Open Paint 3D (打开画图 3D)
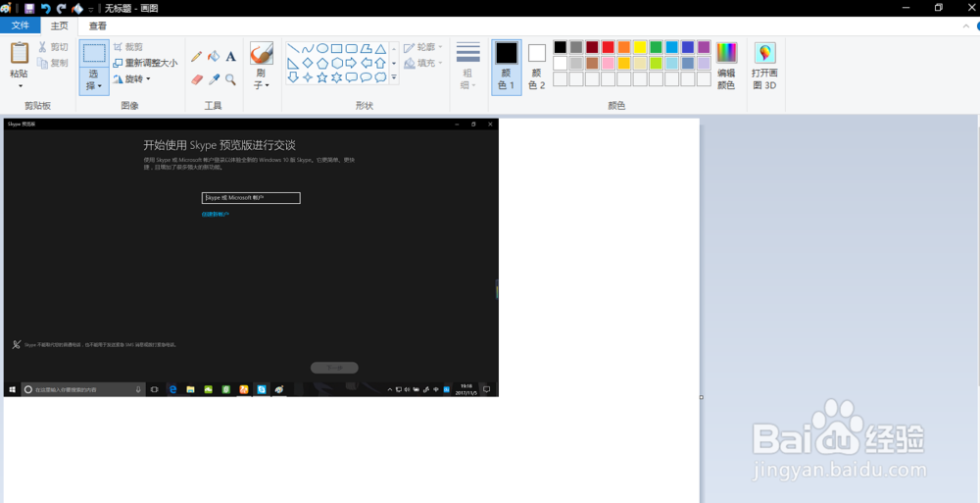This screenshot has width=980, height=503. tap(765, 67)
